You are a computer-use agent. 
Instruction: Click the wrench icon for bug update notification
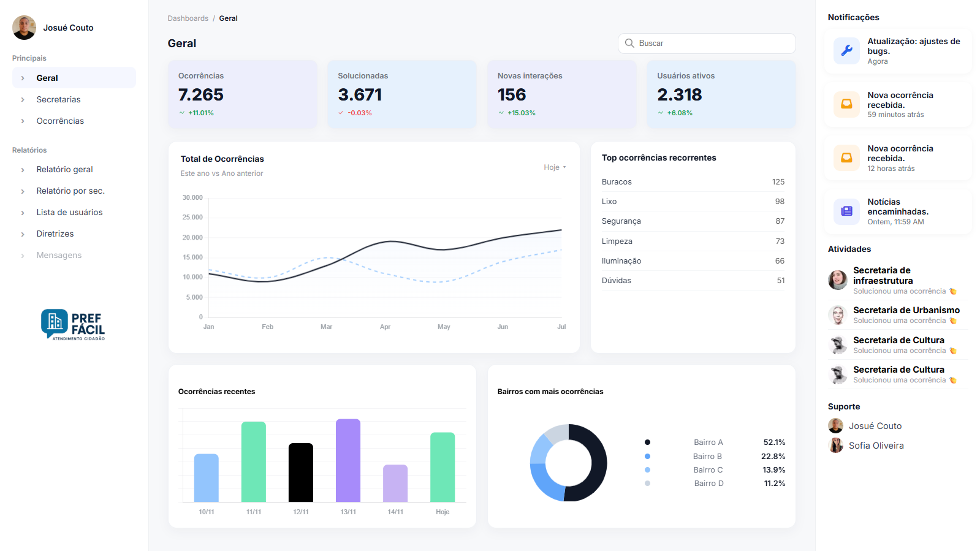846,51
